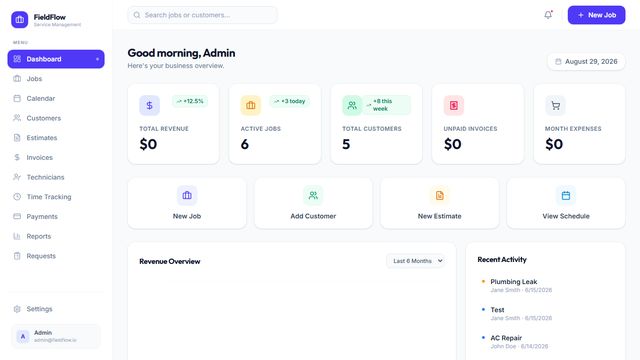Viewport: 640px width, 360px height.
Task: Click the Jobs briefcase icon in the sidebar
Action: 17,79
